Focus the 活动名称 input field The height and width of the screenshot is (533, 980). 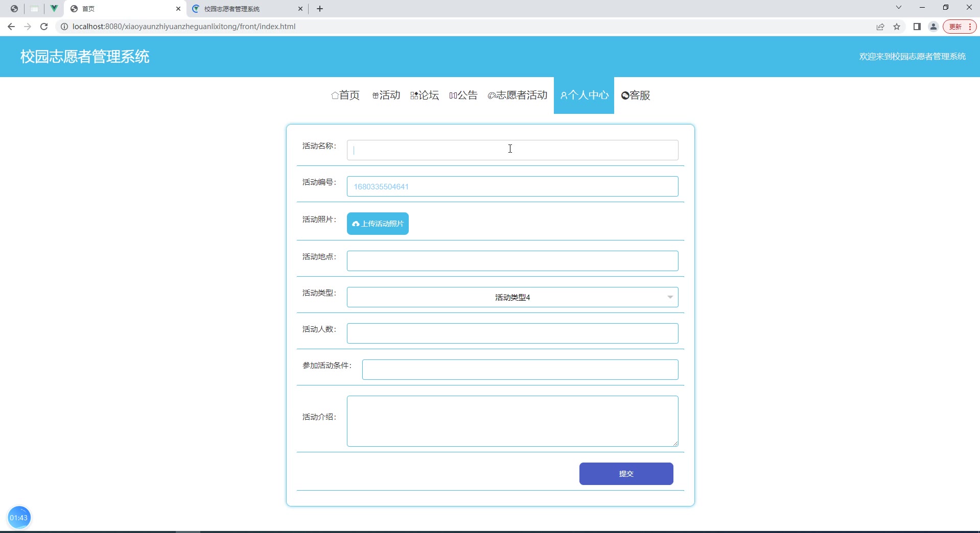(x=512, y=150)
